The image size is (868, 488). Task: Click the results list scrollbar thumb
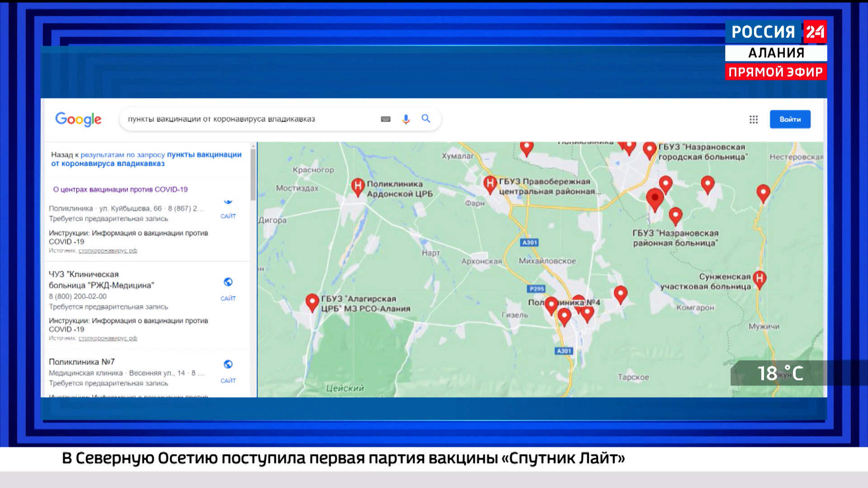(253, 174)
